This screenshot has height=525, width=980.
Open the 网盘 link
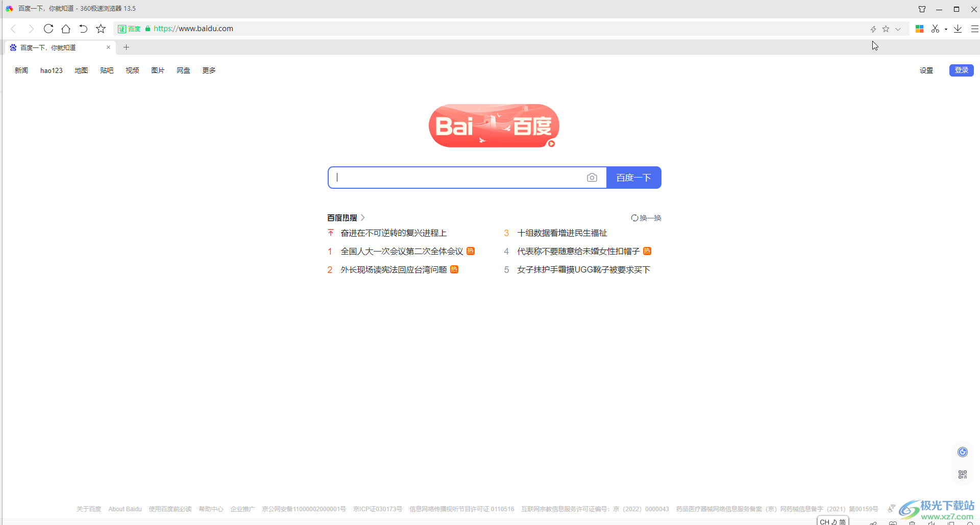[x=183, y=70]
